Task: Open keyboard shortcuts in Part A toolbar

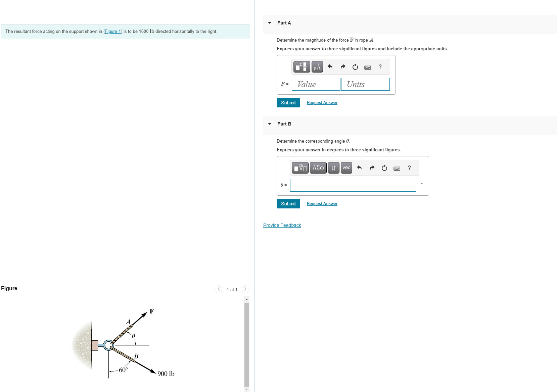Action: 368,67
